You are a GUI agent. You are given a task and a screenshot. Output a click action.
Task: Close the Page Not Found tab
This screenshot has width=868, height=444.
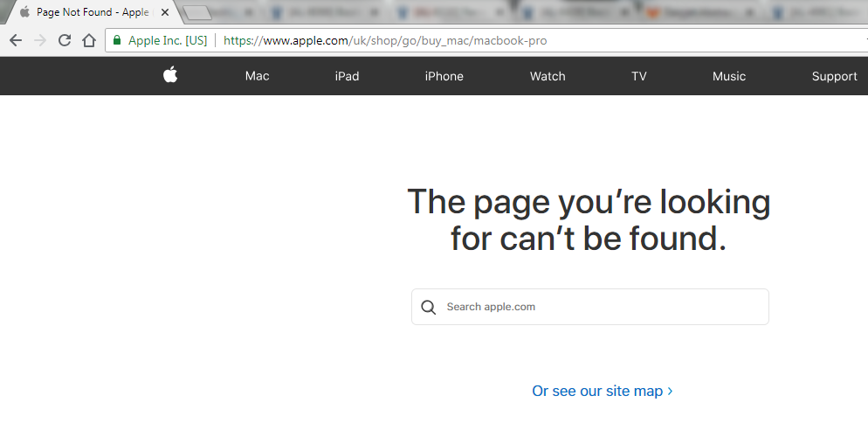(164, 12)
